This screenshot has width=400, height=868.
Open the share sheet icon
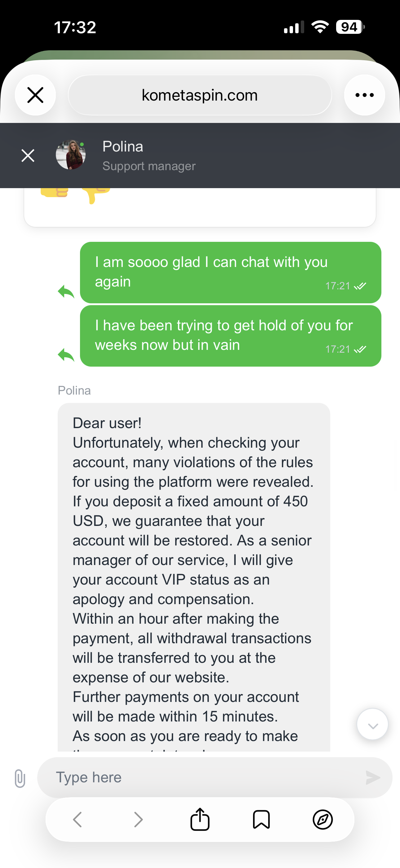pos(200,820)
